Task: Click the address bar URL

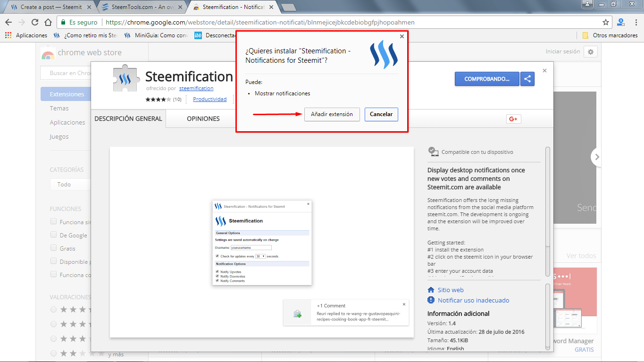Action: pyautogui.click(x=260, y=22)
